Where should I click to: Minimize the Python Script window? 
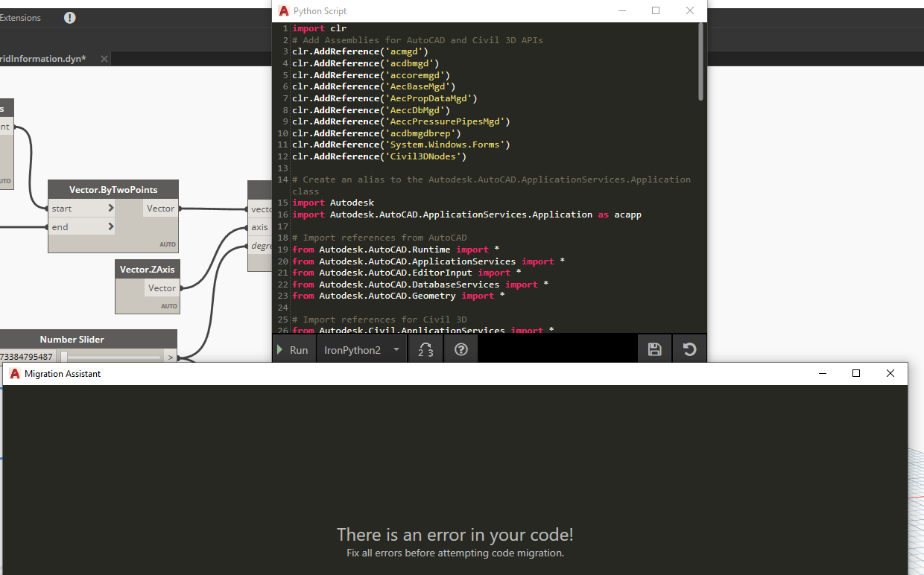pos(621,10)
